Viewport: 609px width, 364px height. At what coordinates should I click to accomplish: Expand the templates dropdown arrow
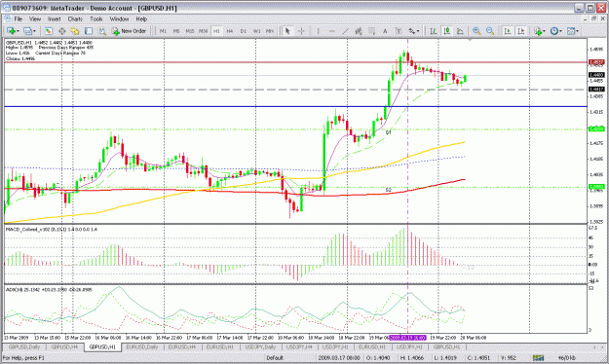click(578, 31)
